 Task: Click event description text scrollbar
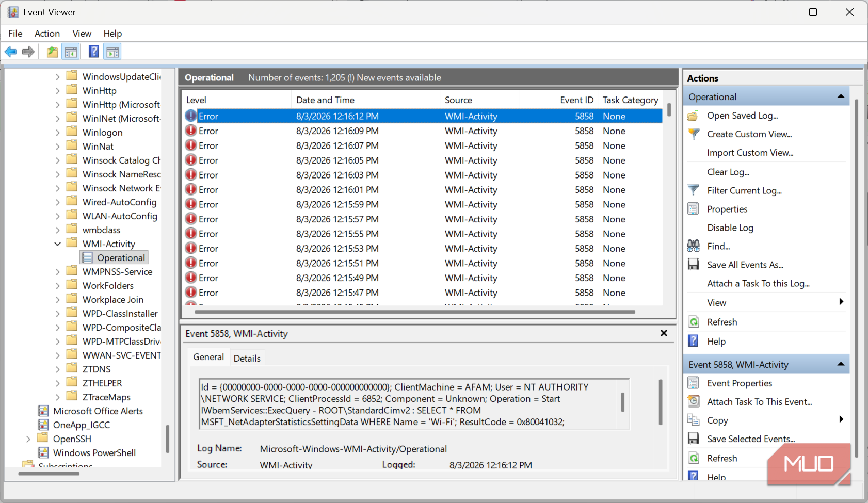[622, 402]
